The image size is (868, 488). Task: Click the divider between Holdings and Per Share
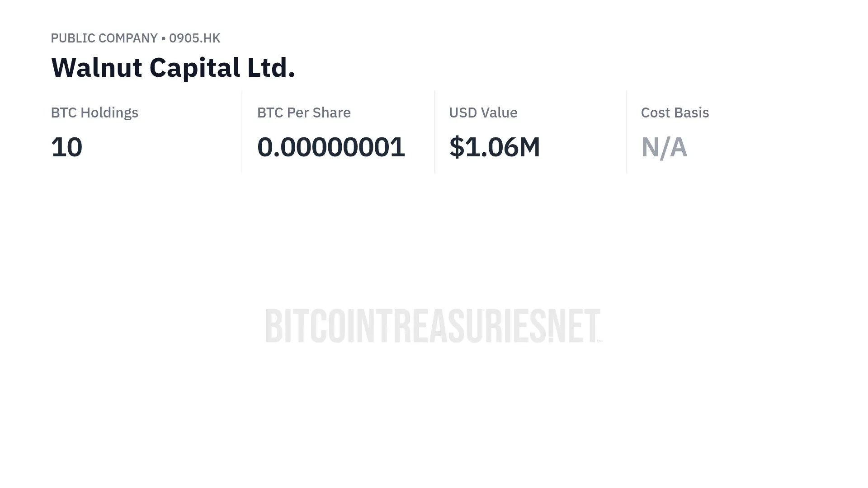click(242, 132)
